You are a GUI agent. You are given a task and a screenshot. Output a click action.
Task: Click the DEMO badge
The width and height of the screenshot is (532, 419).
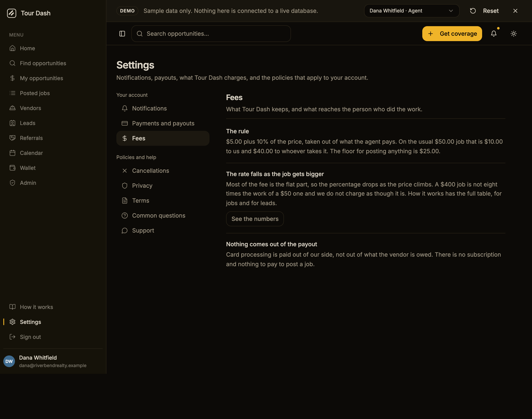pos(127,11)
